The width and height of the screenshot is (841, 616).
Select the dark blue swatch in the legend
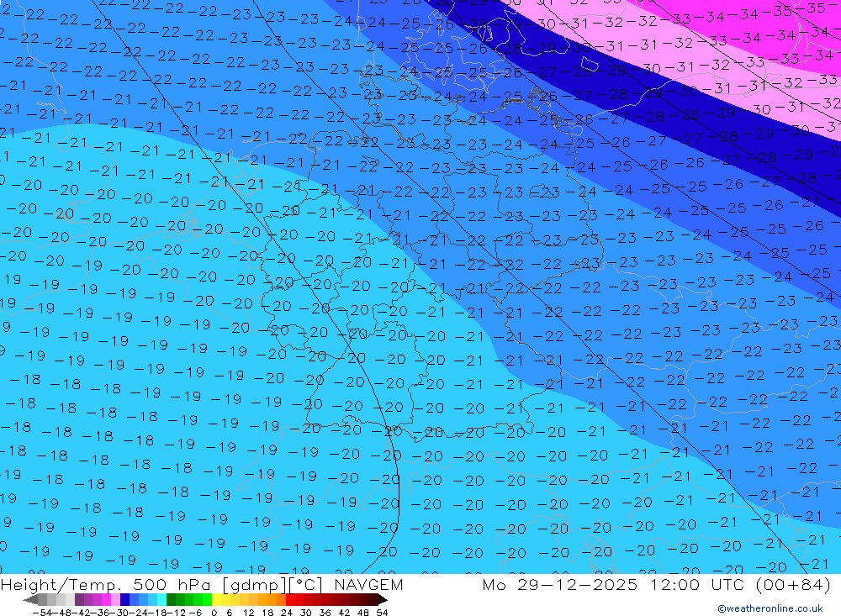[124, 600]
